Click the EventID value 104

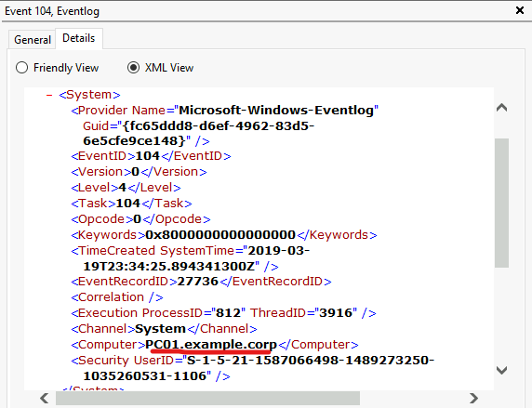[x=147, y=156]
